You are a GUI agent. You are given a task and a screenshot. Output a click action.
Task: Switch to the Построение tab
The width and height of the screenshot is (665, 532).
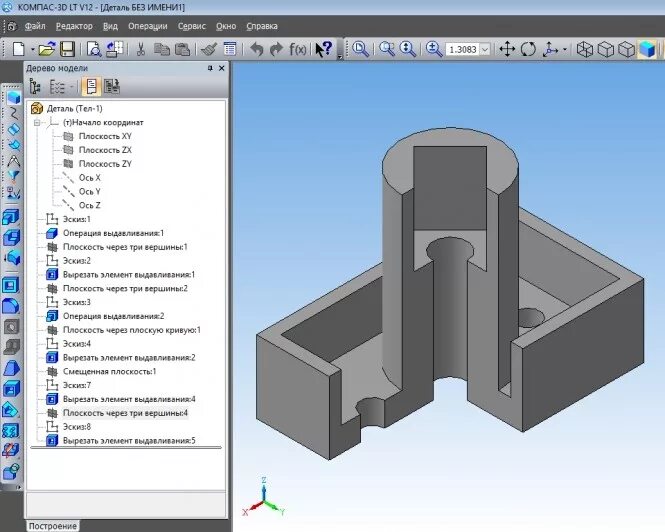pyautogui.click(x=53, y=526)
